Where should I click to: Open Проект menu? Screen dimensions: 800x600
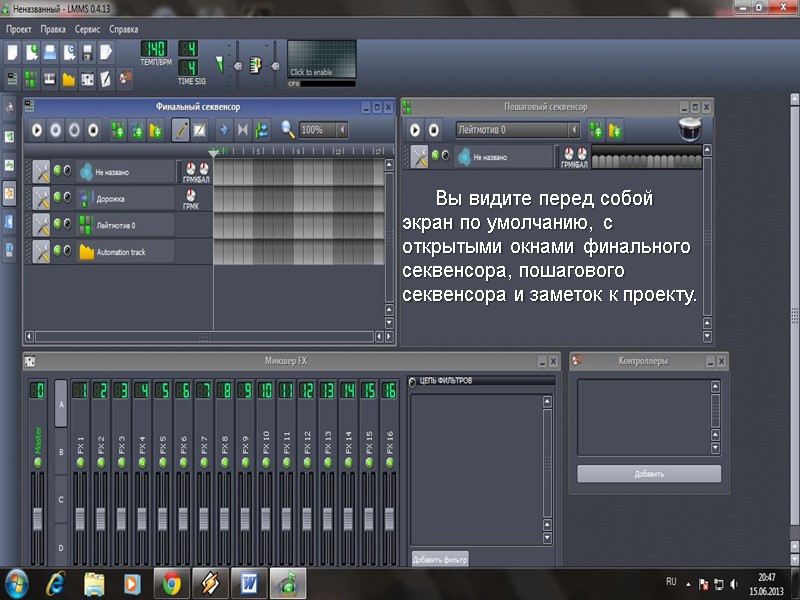pyautogui.click(x=18, y=30)
